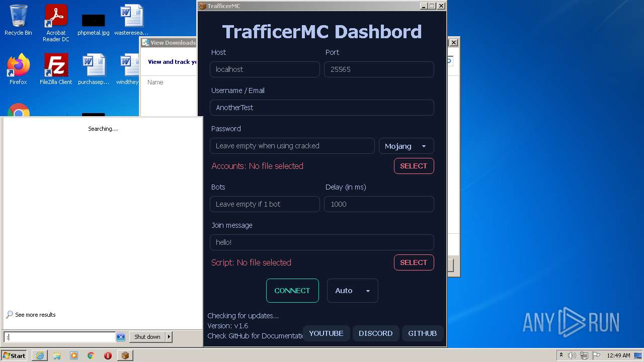
Task: Open the DISCORD link button
Action: [375, 333]
